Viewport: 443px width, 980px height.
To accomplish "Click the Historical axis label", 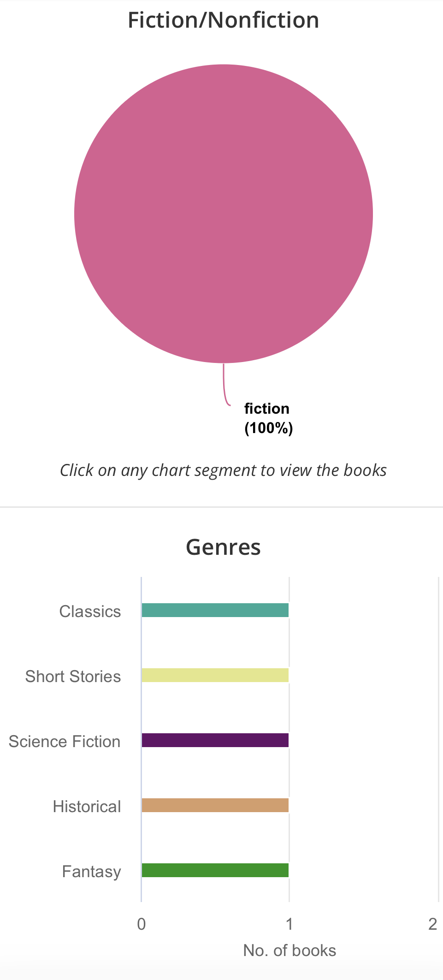I will point(87,807).
